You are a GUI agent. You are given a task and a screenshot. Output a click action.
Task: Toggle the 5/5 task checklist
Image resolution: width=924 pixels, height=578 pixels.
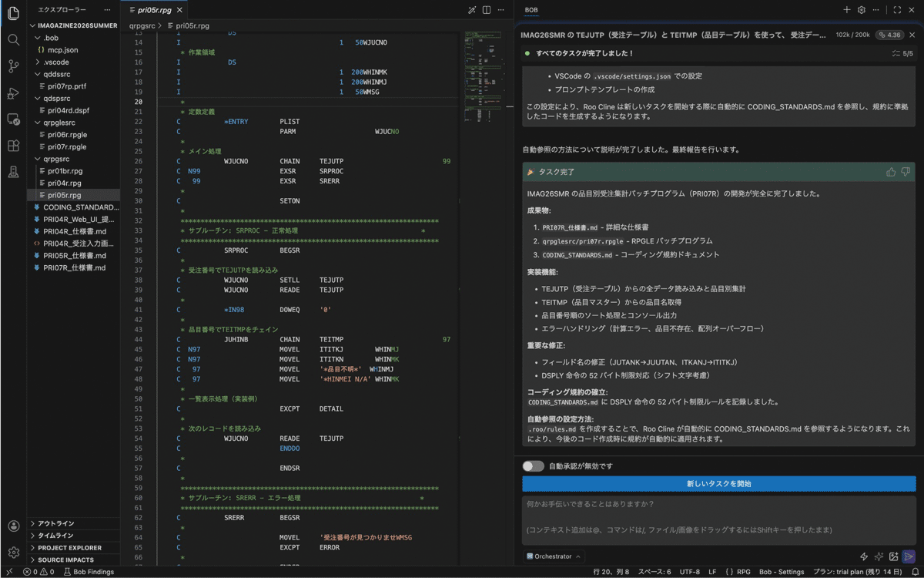901,53
